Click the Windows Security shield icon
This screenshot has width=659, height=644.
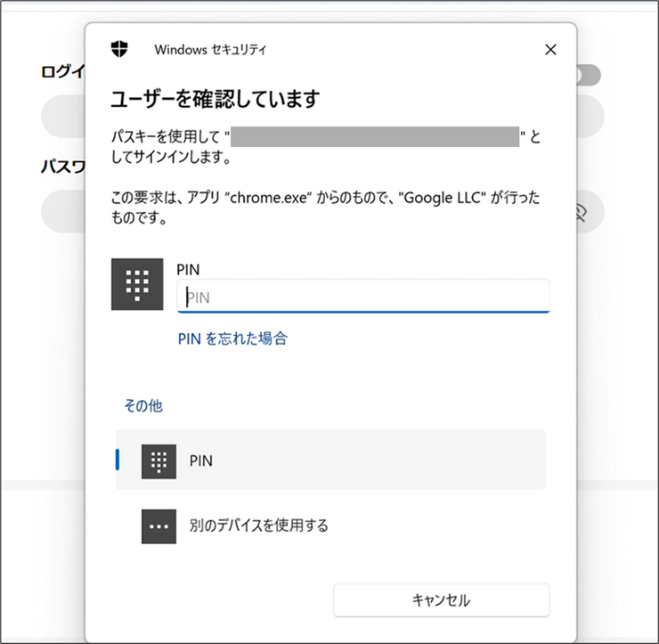coord(118,49)
